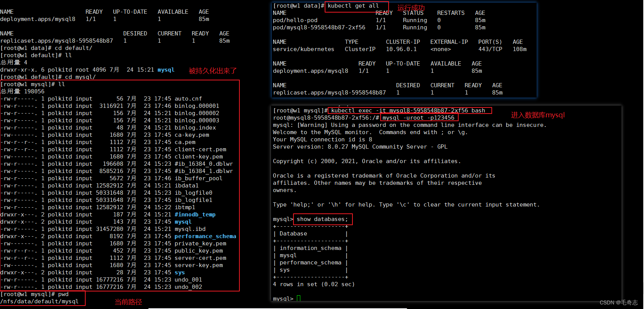Click the 443/TCP port value

pos(490,49)
